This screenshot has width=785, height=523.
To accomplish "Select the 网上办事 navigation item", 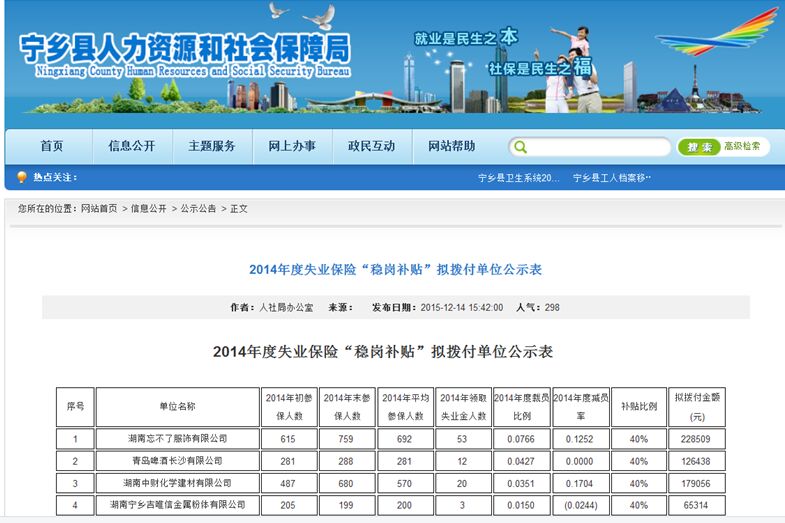I will pos(292,146).
